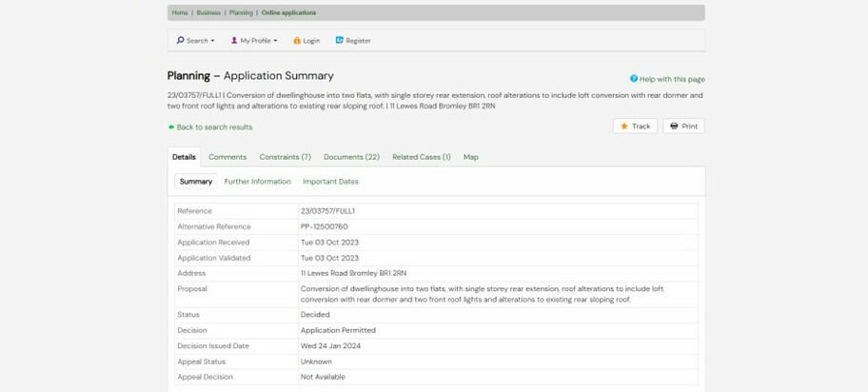
Task: Show the Important Dates sub-tab
Action: click(x=330, y=181)
